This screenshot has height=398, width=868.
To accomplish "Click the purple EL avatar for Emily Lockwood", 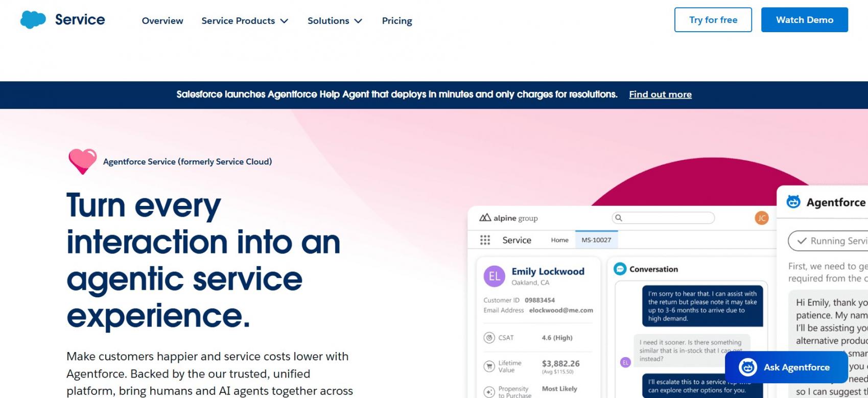I will (494, 276).
